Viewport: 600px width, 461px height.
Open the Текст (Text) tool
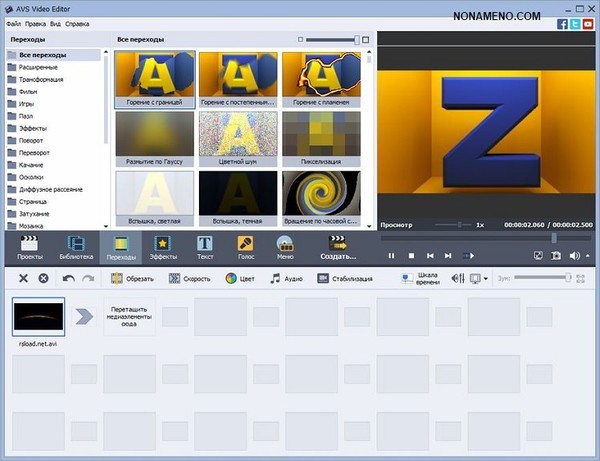click(x=205, y=247)
